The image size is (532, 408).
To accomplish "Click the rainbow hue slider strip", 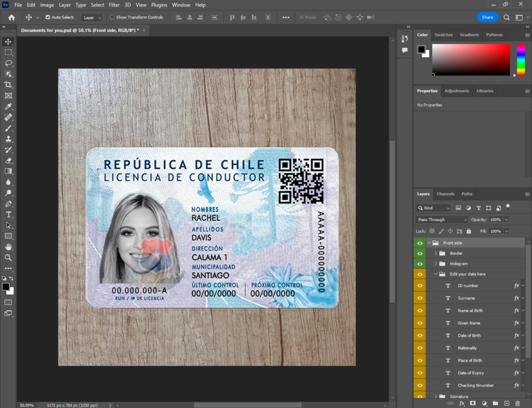I will (x=521, y=60).
